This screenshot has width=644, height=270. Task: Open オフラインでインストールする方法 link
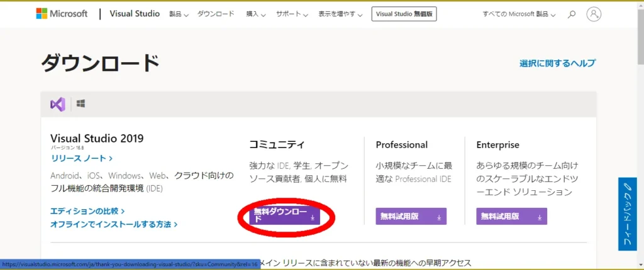coord(114,224)
